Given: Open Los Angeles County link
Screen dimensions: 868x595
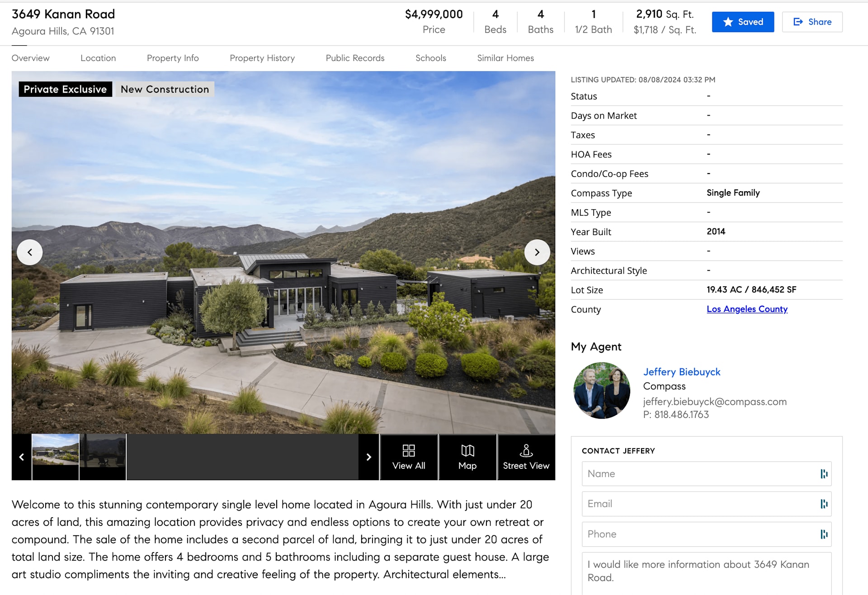Looking at the screenshot, I should point(747,309).
